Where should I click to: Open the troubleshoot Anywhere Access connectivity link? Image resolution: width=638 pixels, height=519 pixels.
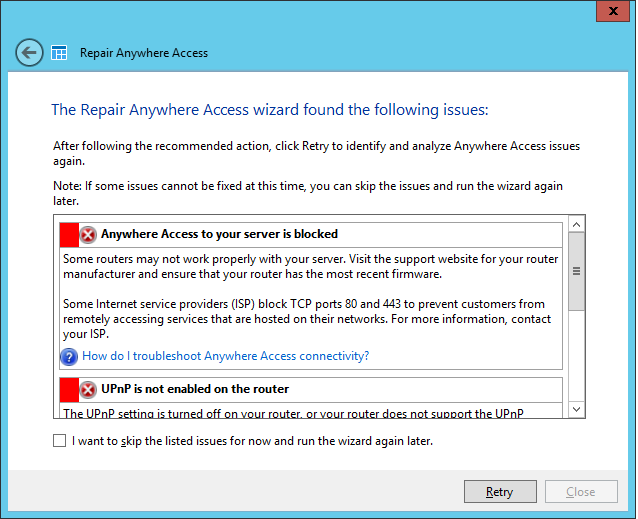226,356
